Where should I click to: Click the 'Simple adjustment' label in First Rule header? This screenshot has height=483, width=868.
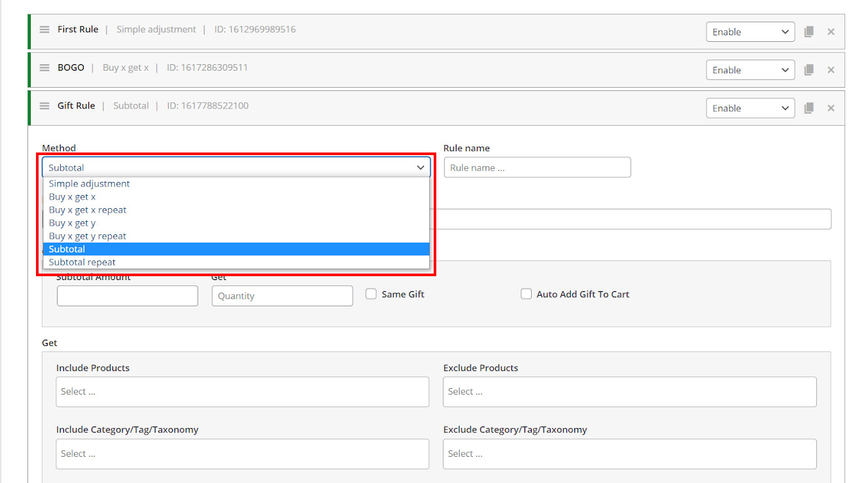[x=156, y=29]
